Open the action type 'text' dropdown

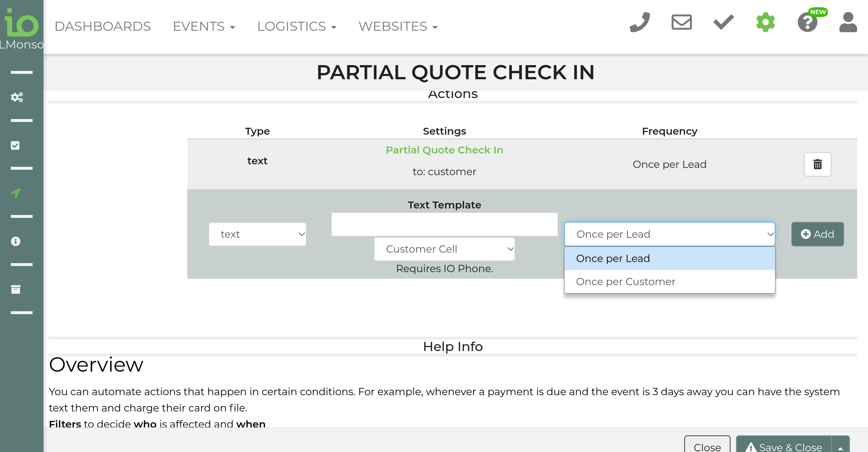coord(257,234)
